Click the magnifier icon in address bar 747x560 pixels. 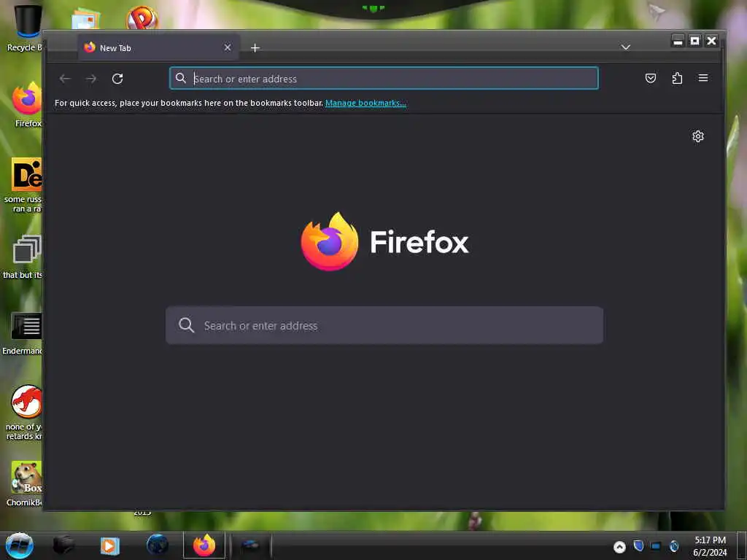coord(181,78)
